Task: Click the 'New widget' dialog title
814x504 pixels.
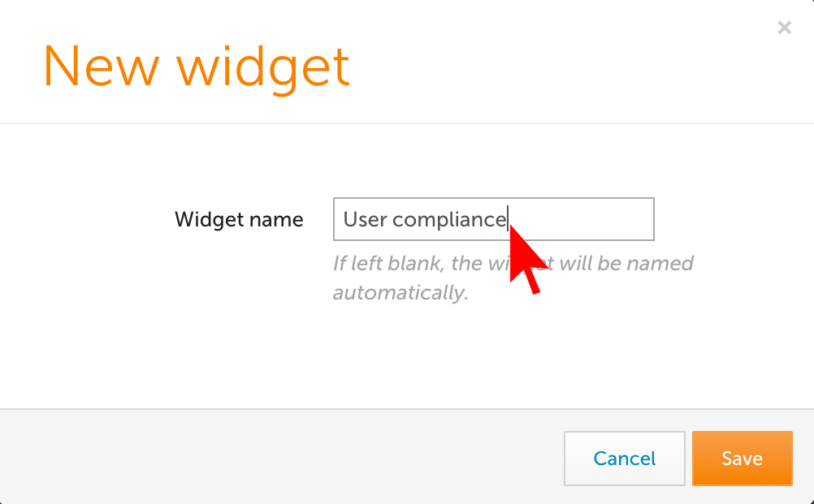Action: pos(197,67)
